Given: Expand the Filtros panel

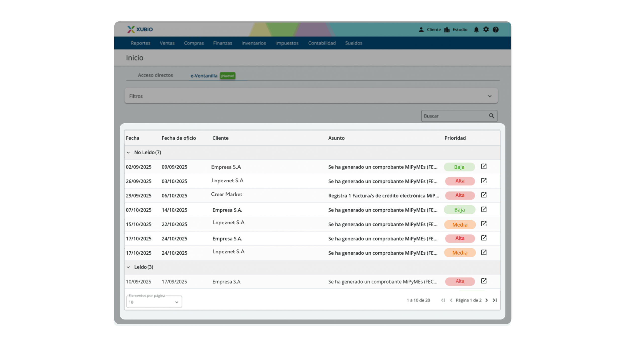Looking at the screenshot, I should [489, 96].
